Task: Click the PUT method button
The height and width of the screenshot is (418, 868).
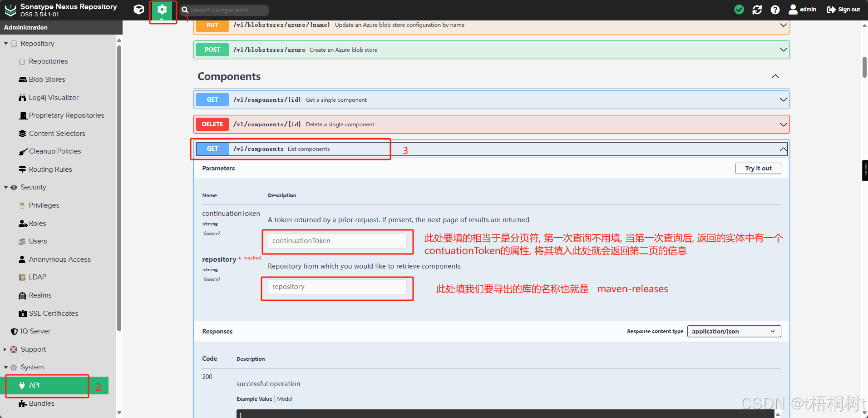Action: 212,25
